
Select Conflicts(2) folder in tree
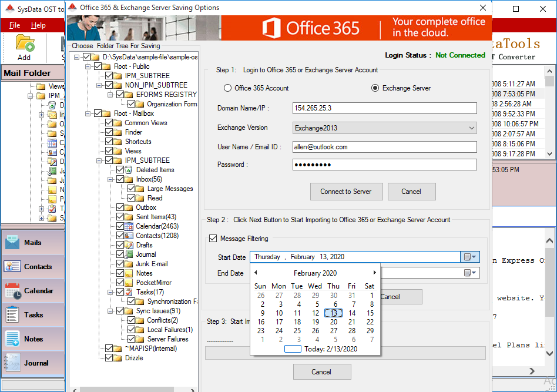click(x=163, y=320)
